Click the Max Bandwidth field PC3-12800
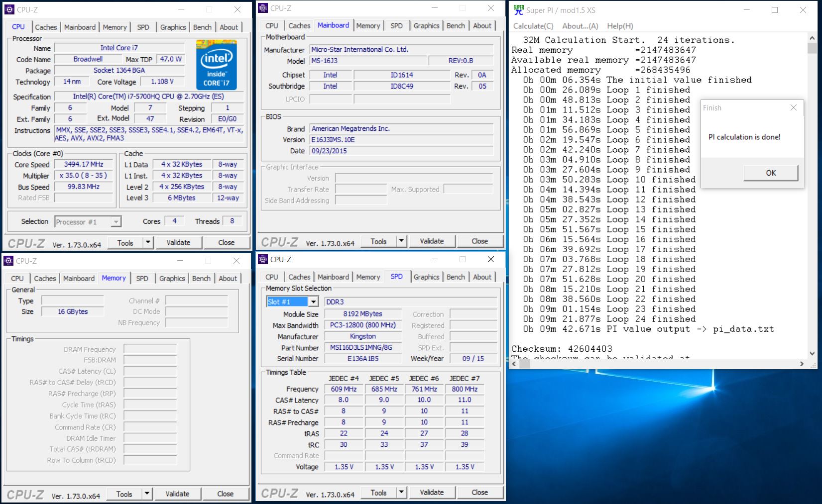 (x=363, y=325)
